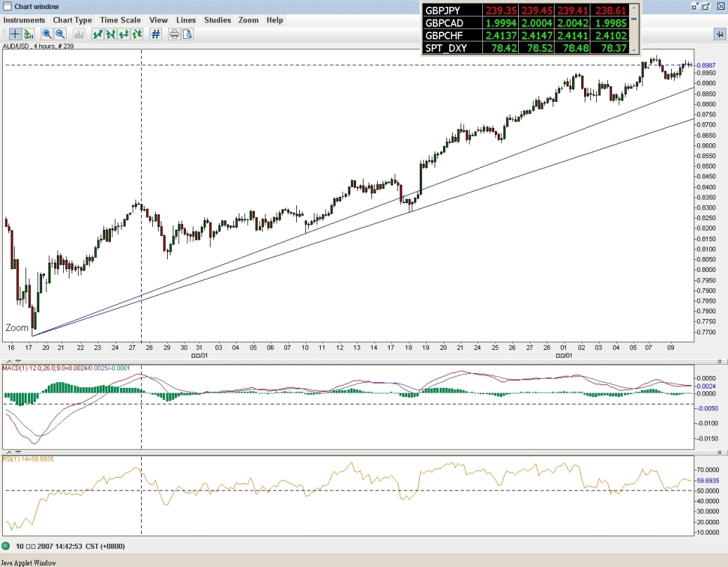Click SPT_DXY value 78.52
This screenshot has width=728, height=567.
click(539, 48)
